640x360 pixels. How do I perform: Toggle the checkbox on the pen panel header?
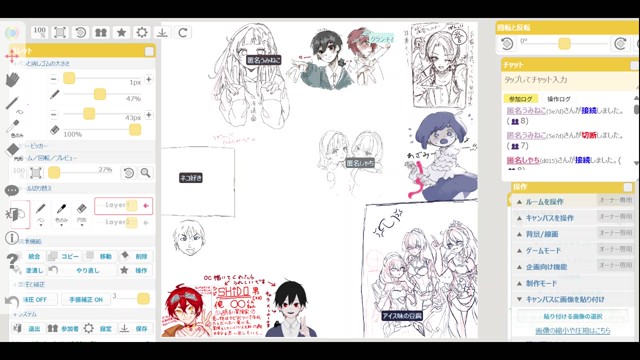tap(149, 51)
